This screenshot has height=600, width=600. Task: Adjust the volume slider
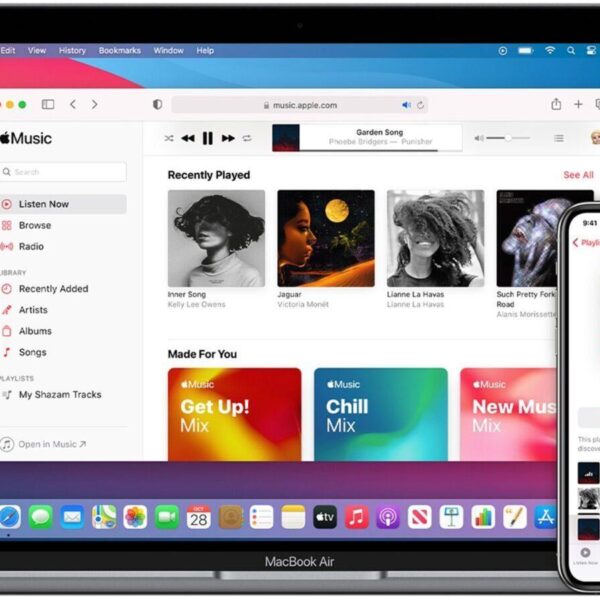pyautogui.click(x=508, y=138)
